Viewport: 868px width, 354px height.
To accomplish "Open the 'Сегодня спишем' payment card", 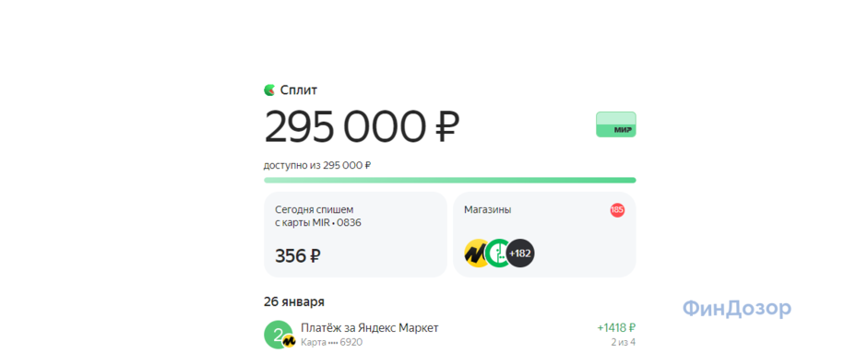I will [355, 234].
